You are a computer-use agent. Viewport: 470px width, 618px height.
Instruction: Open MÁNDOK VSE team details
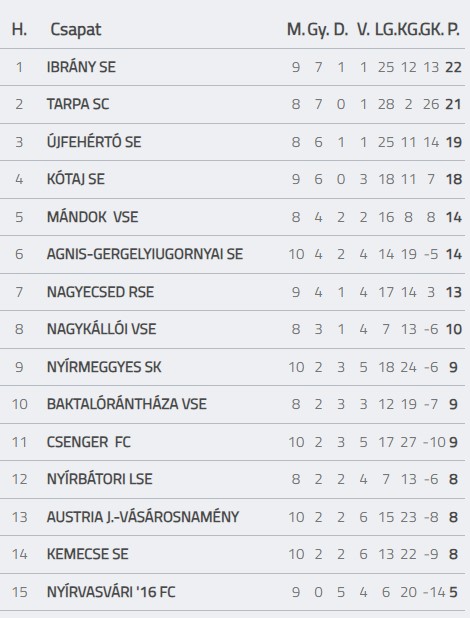pos(93,217)
